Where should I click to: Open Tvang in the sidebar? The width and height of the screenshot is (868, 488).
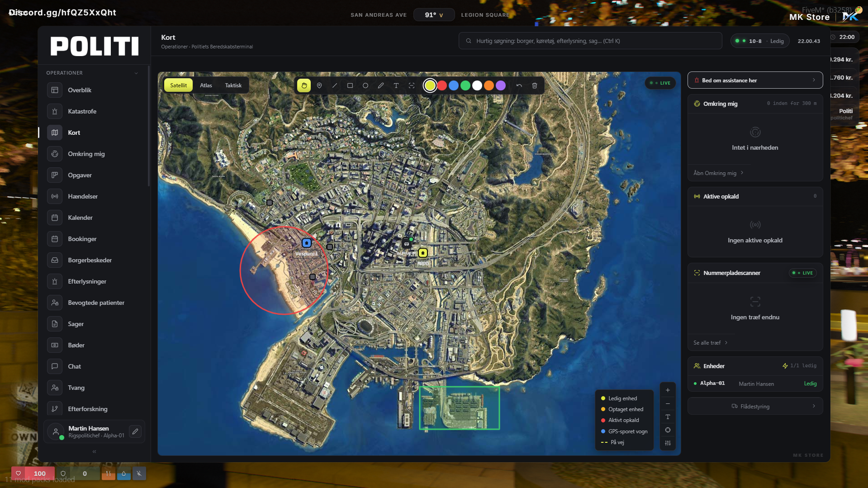pos(93,388)
